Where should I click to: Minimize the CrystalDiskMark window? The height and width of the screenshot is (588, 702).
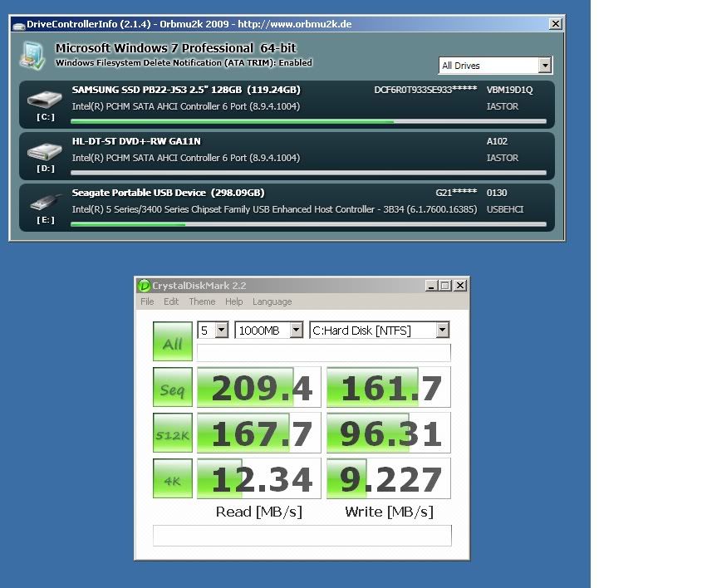[431, 286]
